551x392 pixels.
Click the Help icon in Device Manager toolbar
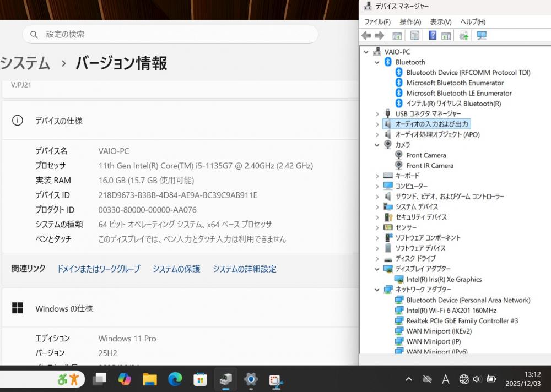pyautogui.click(x=433, y=36)
